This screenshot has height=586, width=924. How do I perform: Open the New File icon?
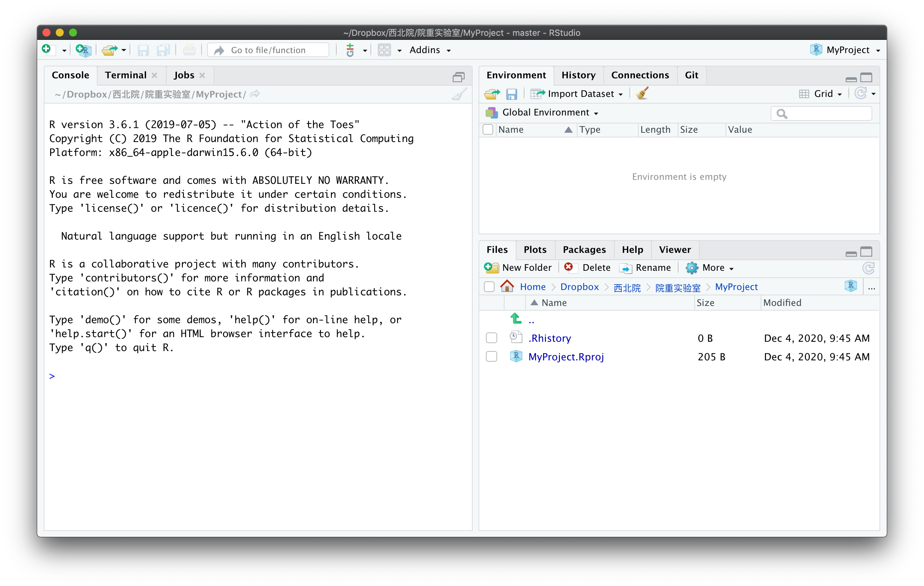[48, 50]
